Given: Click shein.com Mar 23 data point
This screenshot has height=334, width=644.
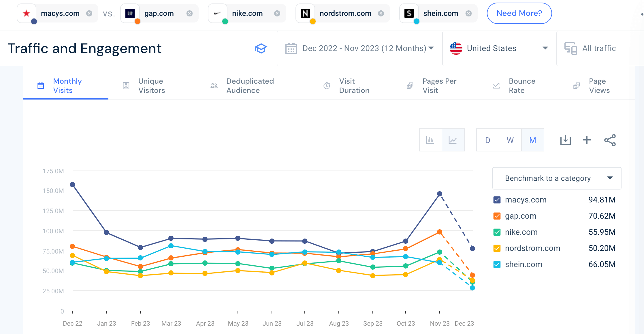Looking at the screenshot, I should pos(171,246).
